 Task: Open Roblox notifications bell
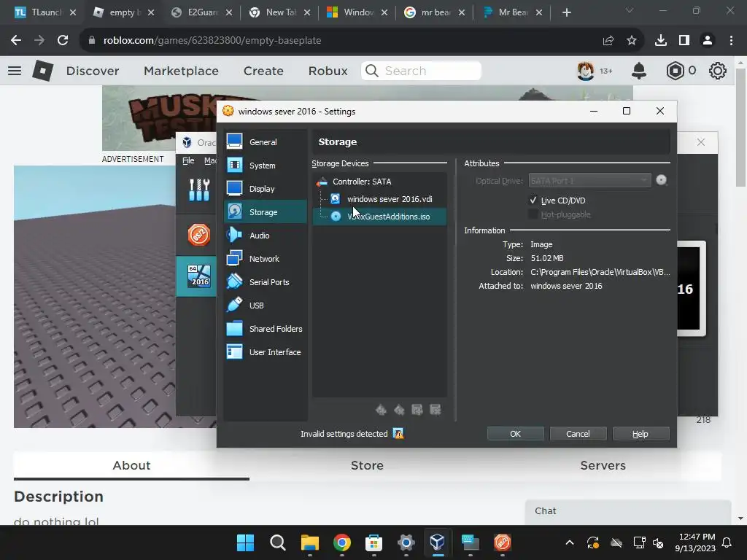click(x=638, y=71)
